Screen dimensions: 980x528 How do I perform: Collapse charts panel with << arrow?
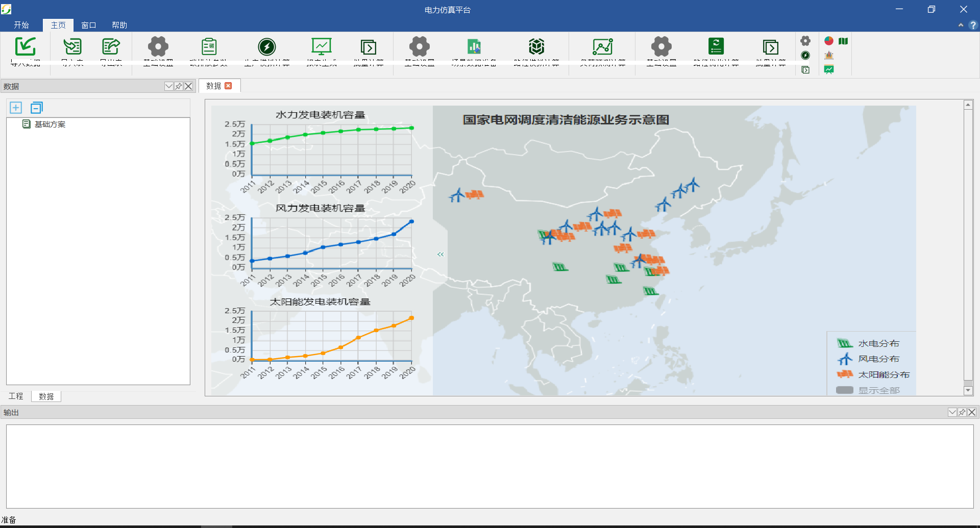(x=440, y=254)
